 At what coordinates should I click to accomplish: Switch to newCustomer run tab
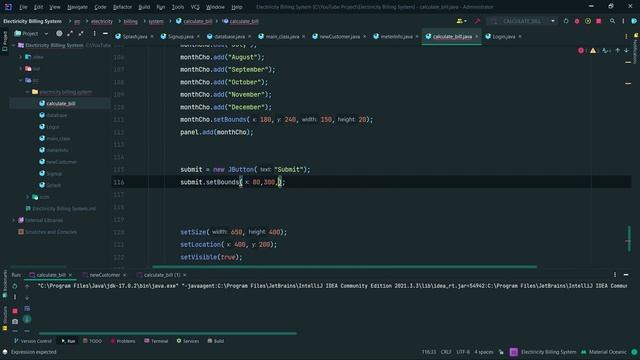tap(104, 275)
